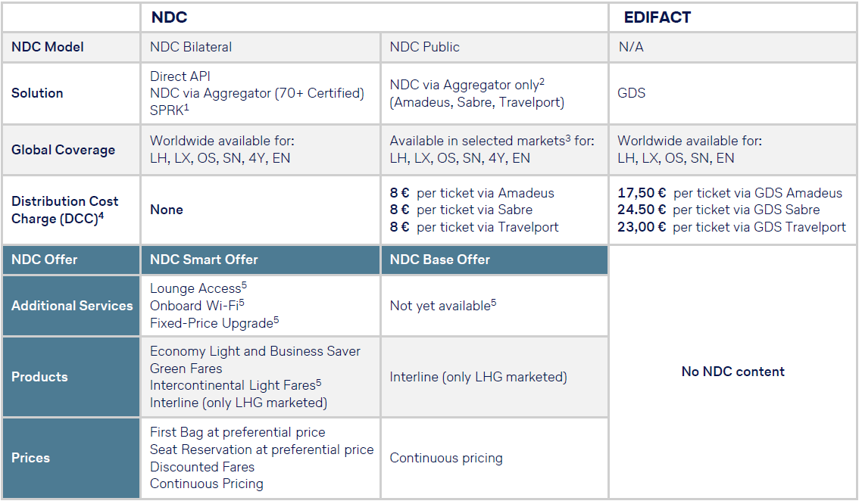Viewport: 862px width, 504px height.
Task: Click the NDC Smart Offer header
Action: click(204, 260)
